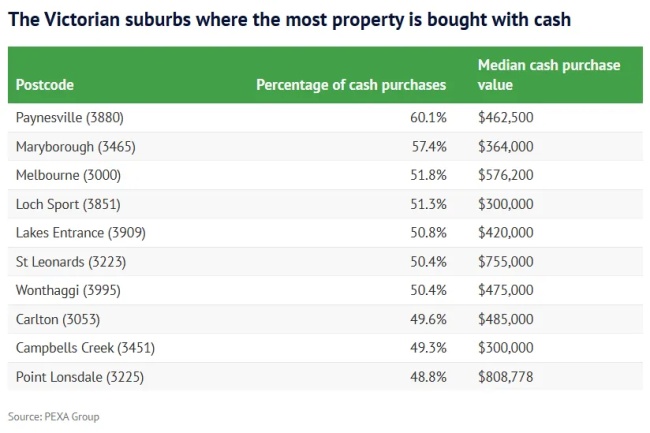This screenshot has height=433, width=650.
Task: Click the 60.1% percentage value
Action: [429, 117]
